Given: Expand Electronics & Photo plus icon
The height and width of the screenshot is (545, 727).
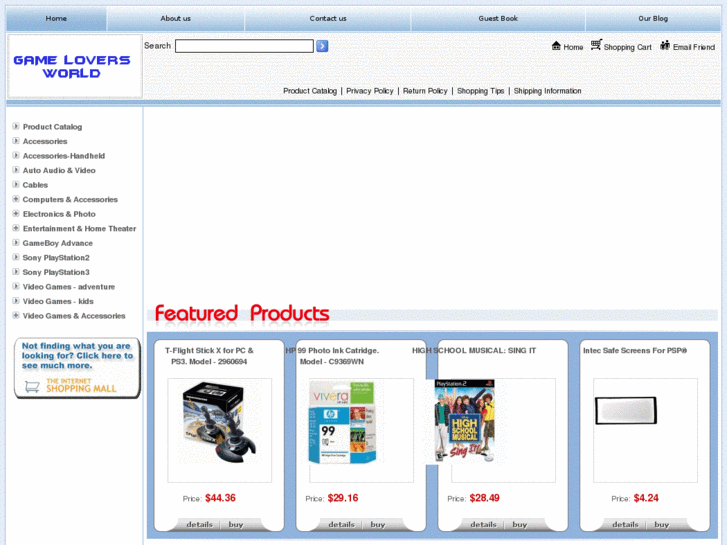Looking at the screenshot, I should [x=16, y=213].
